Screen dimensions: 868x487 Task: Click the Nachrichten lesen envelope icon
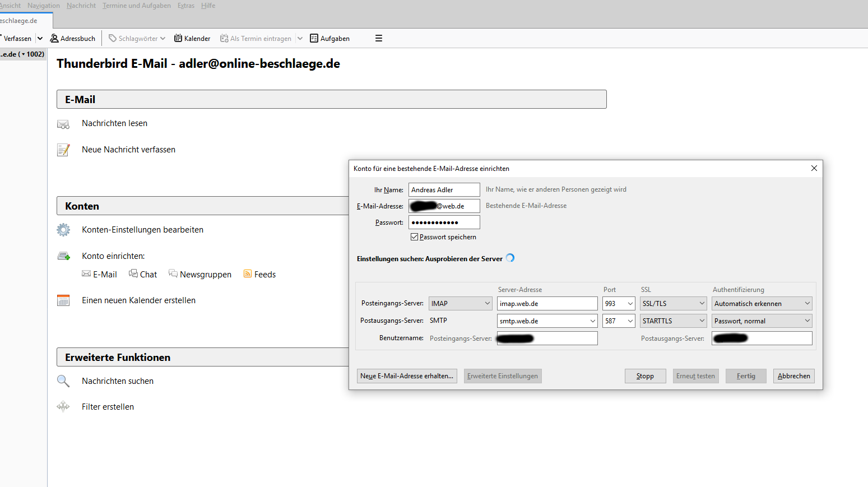(63, 124)
